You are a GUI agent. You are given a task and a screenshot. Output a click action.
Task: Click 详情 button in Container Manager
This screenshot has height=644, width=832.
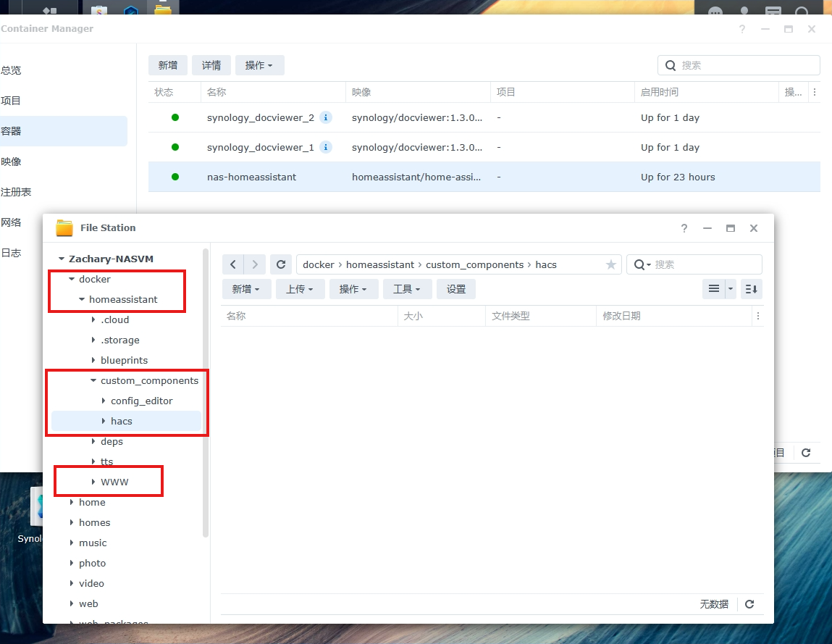pyautogui.click(x=211, y=65)
